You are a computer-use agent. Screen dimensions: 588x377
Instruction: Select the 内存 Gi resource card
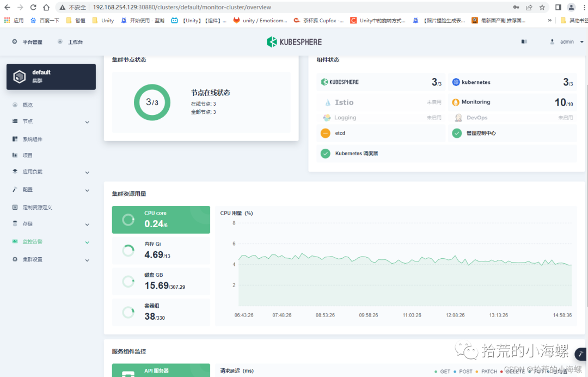click(x=161, y=251)
